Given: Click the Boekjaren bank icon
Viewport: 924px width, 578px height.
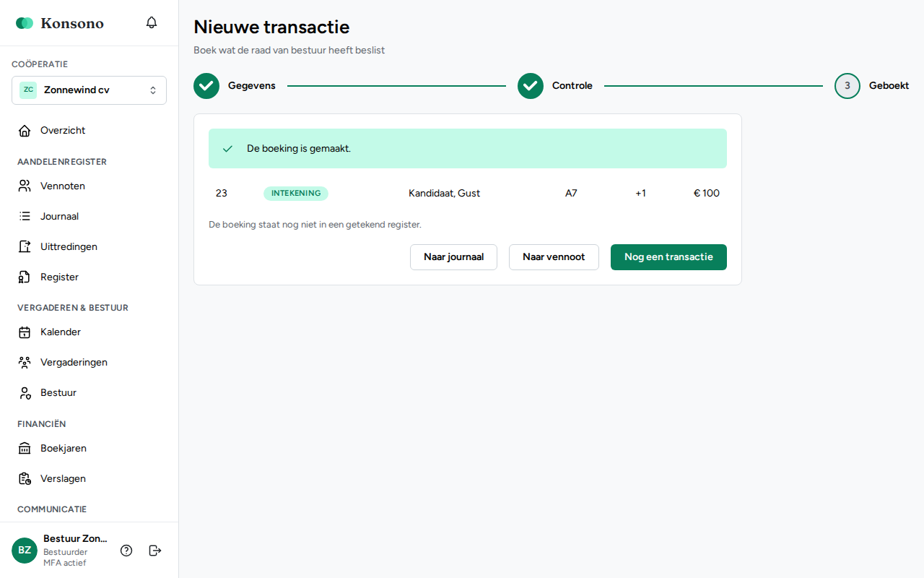Looking at the screenshot, I should pyautogui.click(x=25, y=449).
